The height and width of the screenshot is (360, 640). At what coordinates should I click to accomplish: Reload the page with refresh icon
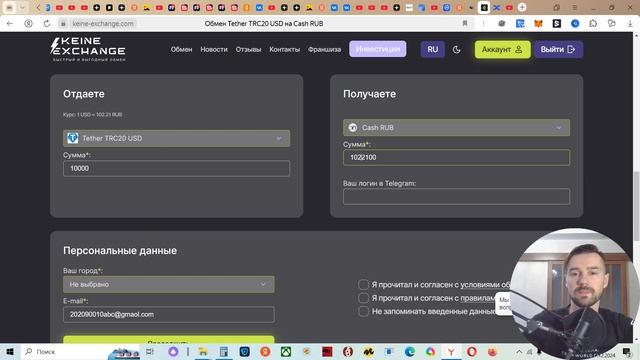click(47, 24)
